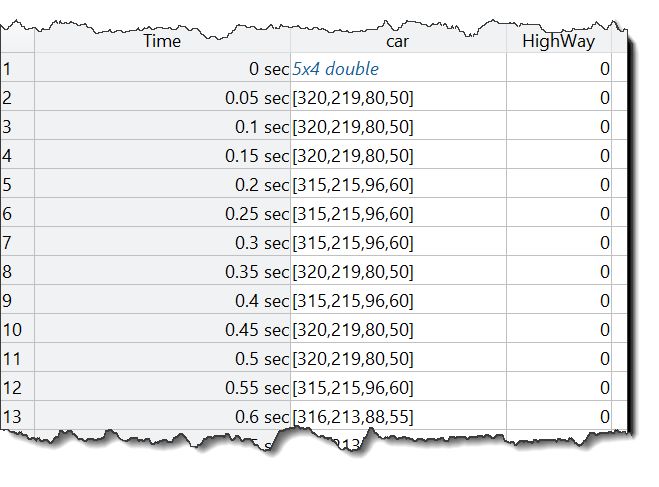
Task: Select the Time column header
Action: click(162, 41)
